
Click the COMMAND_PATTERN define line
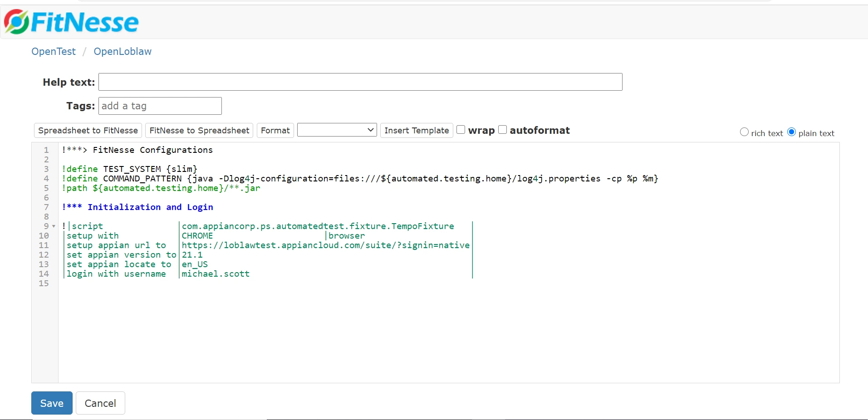pos(360,179)
